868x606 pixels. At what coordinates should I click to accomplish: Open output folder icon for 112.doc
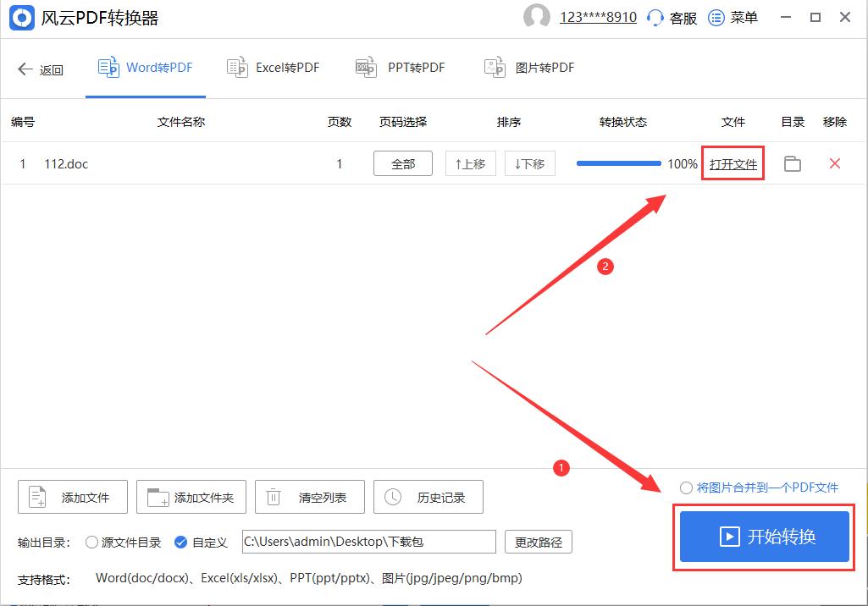(x=793, y=163)
